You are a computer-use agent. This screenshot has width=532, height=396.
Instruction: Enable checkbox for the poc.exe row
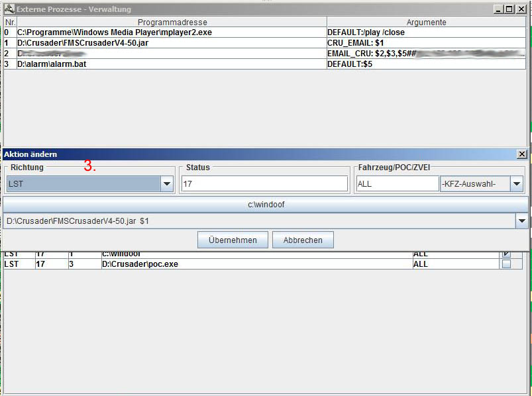coord(506,264)
